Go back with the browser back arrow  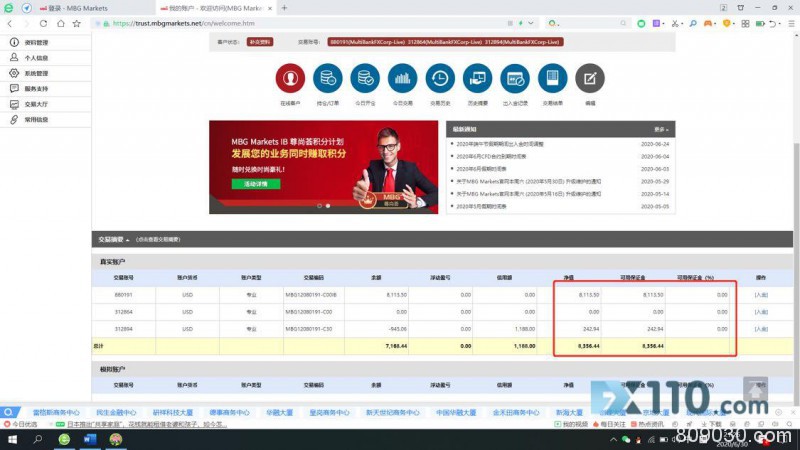(x=10, y=23)
